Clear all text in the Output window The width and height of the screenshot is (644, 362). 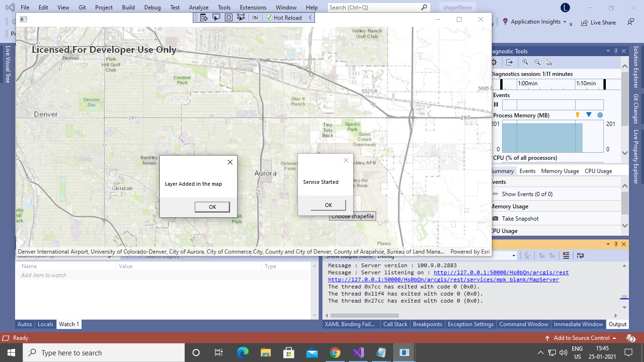pyautogui.click(x=565, y=255)
